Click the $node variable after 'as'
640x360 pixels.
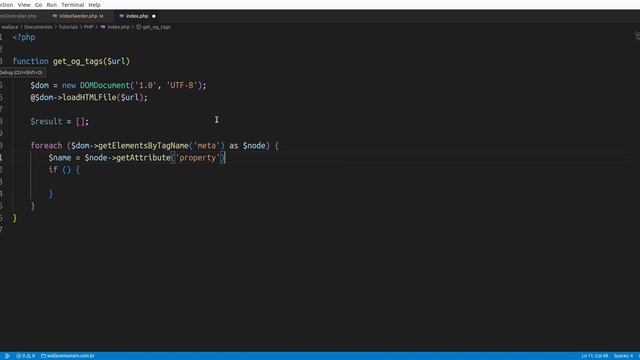coord(254,146)
